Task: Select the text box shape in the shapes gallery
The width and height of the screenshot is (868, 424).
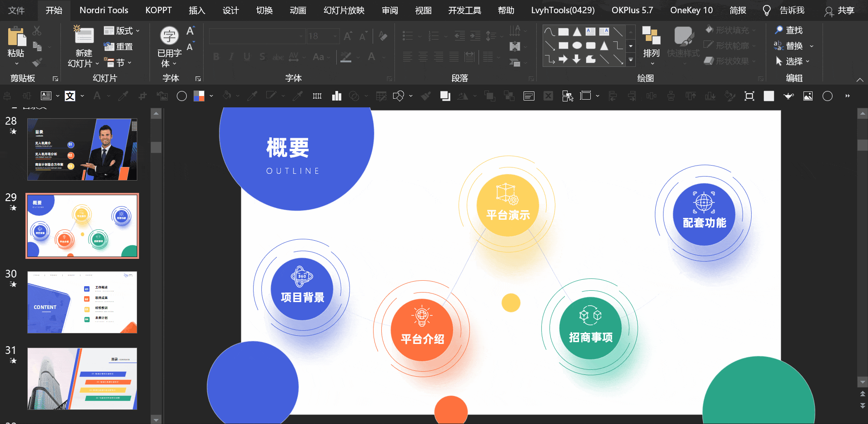Action: click(x=590, y=32)
